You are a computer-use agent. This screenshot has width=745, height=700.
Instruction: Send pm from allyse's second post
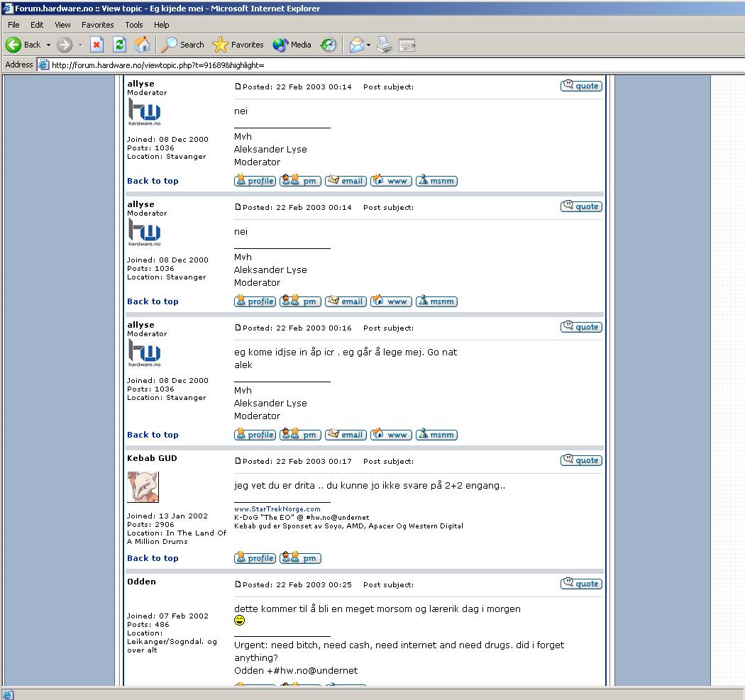click(300, 301)
